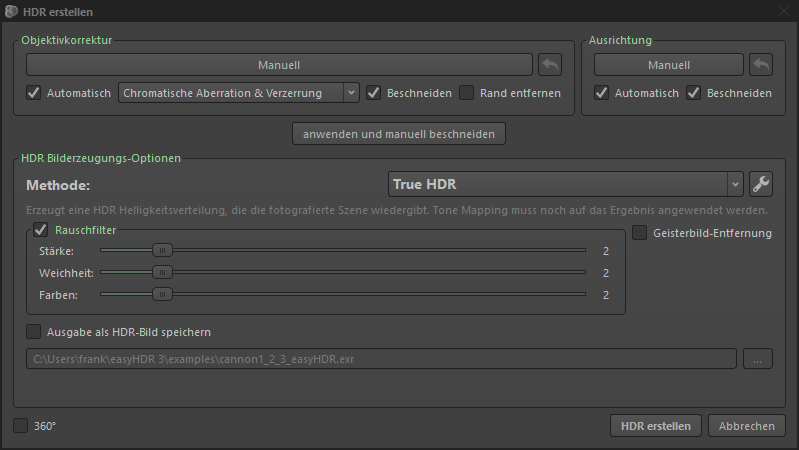Click the easyHDR icon in title bar
This screenshot has height=450, width=799.
tap(11, 11)
